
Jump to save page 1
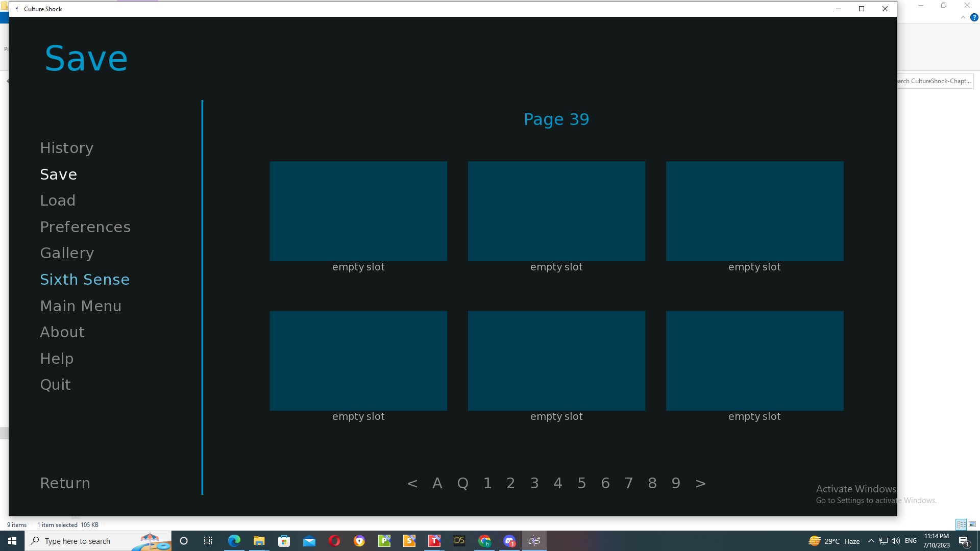[x=487, y=483]
